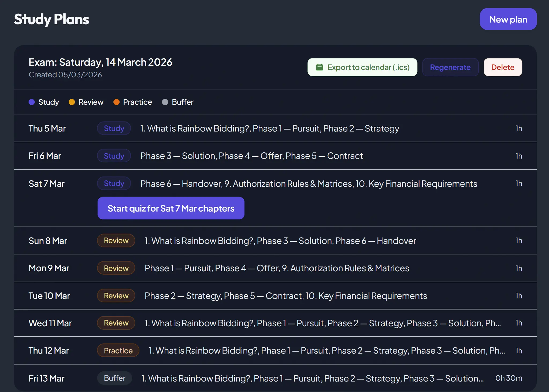Image resolution: width=549 pixels, height=392 pixels.
Task: Click the orange Practice legend dot
Action: tap(116, 102)
